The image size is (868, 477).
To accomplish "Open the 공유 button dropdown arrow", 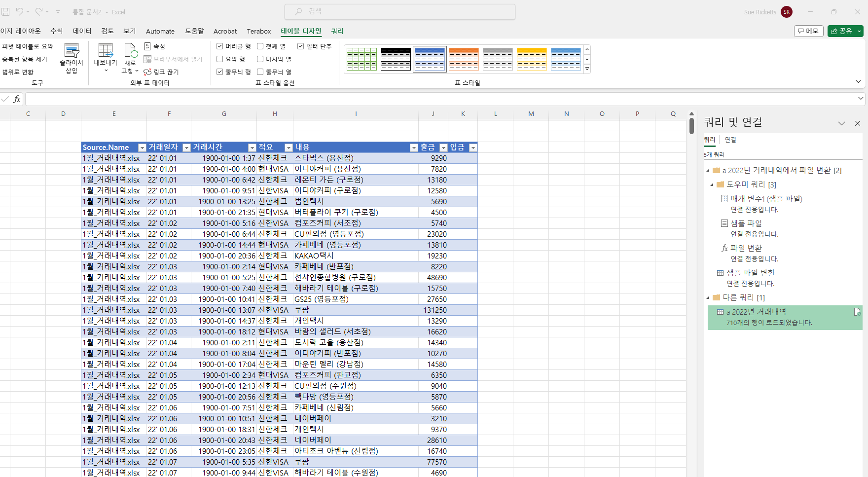I will [860, 31].
